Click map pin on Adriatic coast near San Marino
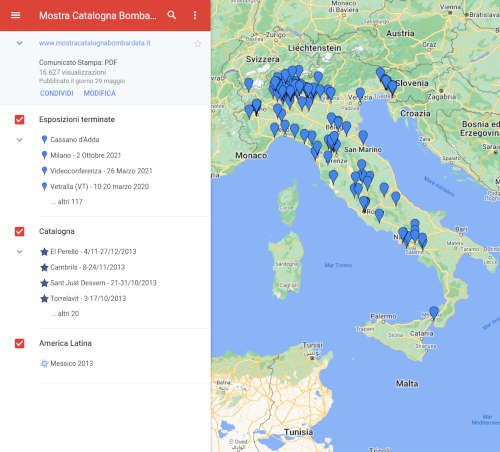Image resolution: width=500 pixels, height=452 pixels. [x=363, y=137]
